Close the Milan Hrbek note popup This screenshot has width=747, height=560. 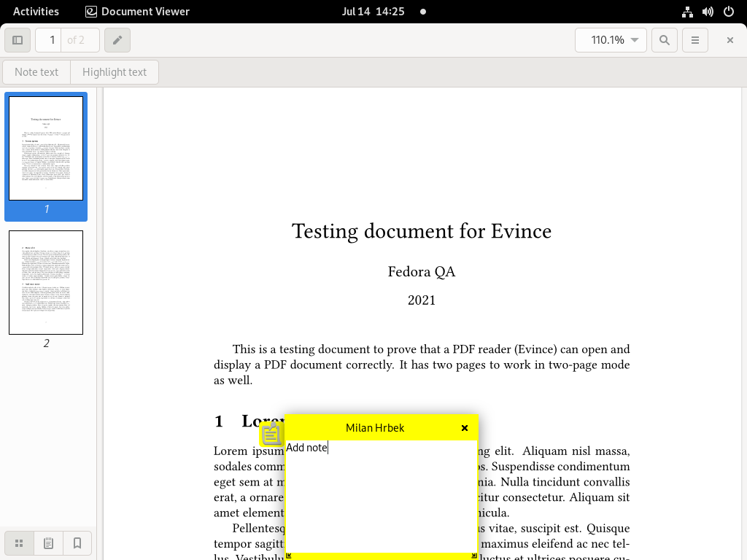pos(465,428)
